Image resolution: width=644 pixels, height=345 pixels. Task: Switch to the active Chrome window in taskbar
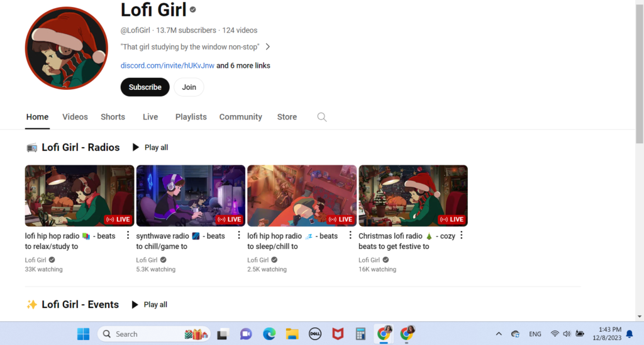pyautogui.click(x=384, y=334)
